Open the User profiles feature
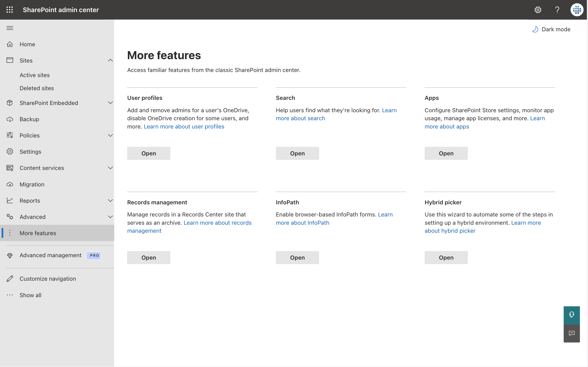Screen dimensions: 588x367 (149, 153)
